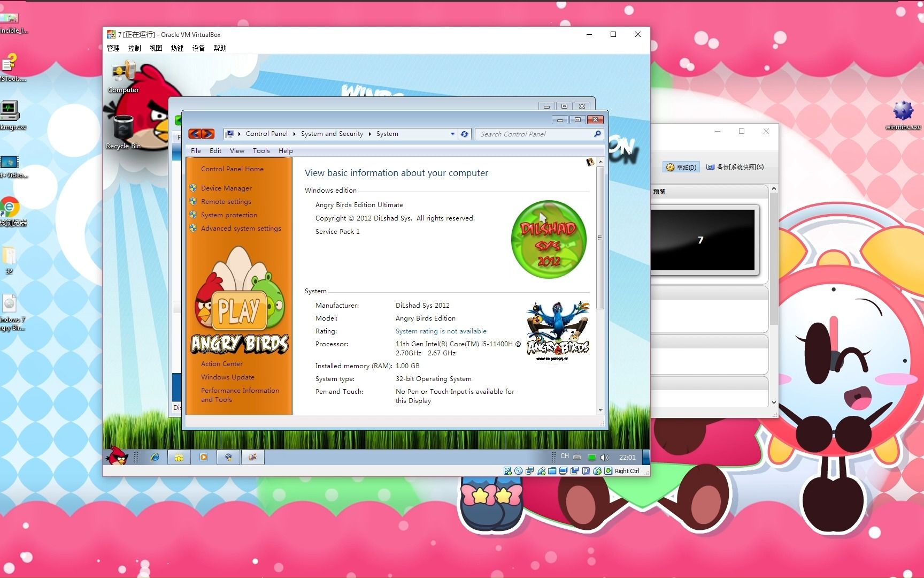
Task: Open the View menu in System window
Action: point(237,151)
